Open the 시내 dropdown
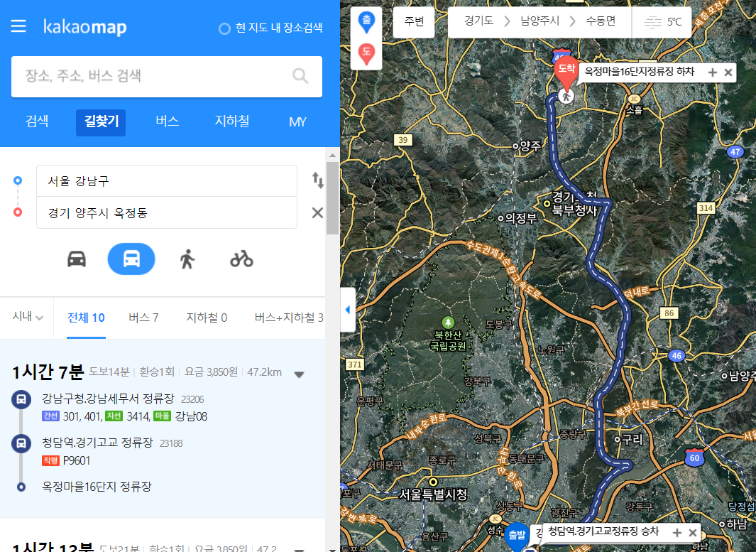 [28, 317]
